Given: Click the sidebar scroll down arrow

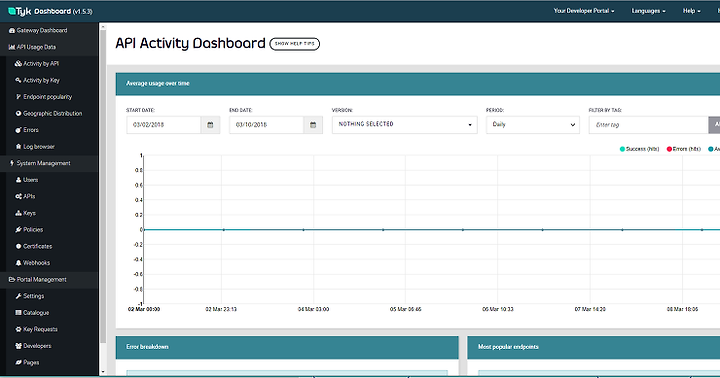Looking at the screenshot, I should [x=103, y=372].
